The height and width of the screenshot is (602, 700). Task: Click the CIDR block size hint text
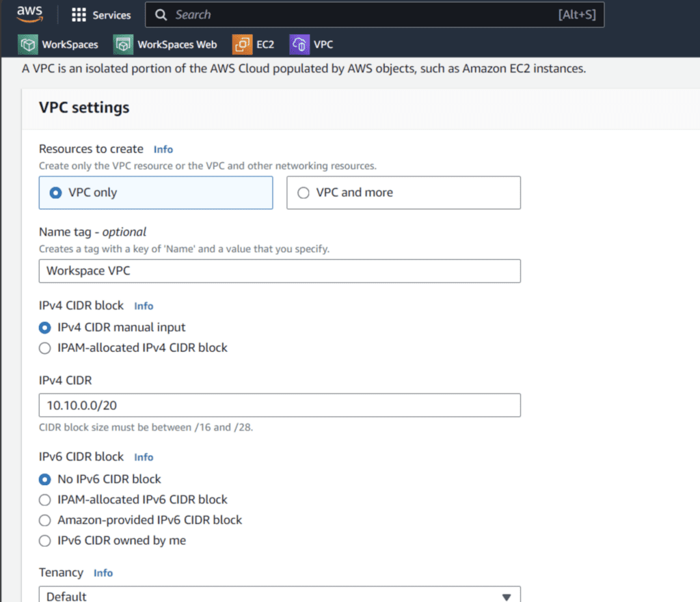click(x=146, y=428)
